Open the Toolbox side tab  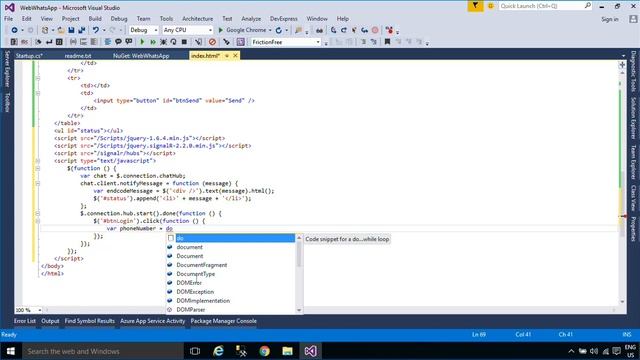(x=7, y=102)
